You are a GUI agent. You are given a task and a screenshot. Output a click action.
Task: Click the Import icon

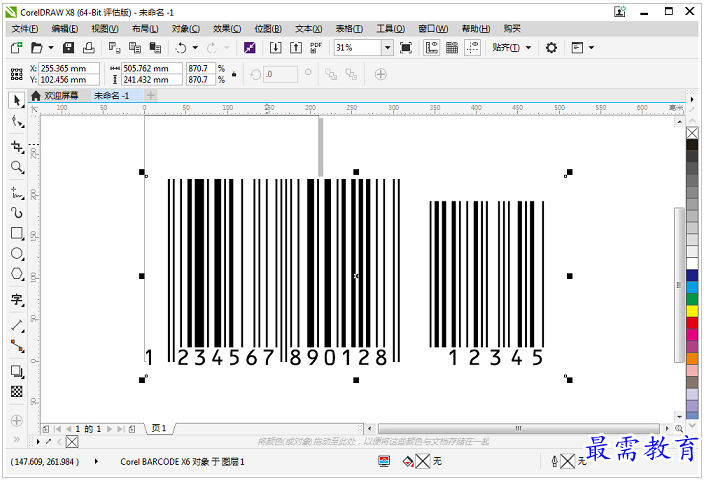pos(275,47)
